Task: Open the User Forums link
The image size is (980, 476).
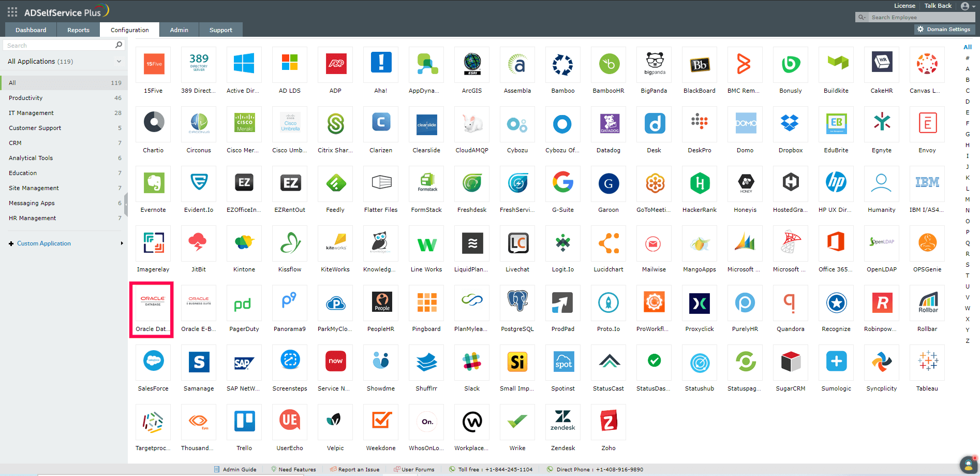Action: point(414,469)
